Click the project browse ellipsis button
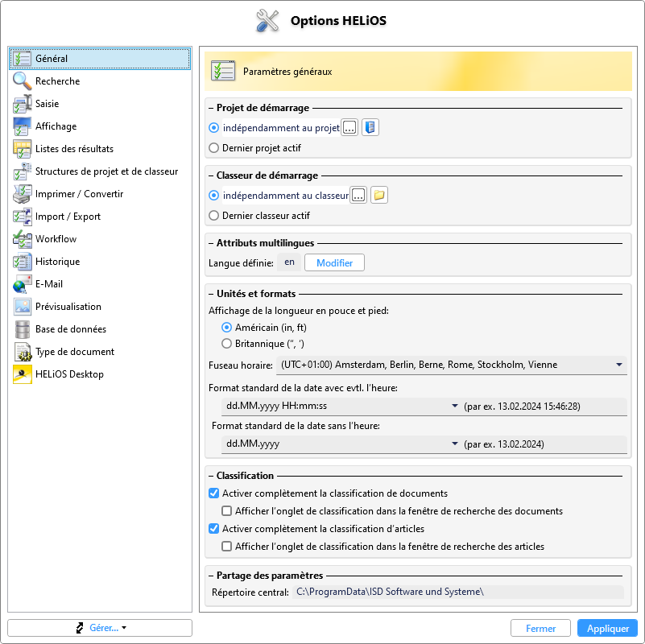 coord(349,127)
